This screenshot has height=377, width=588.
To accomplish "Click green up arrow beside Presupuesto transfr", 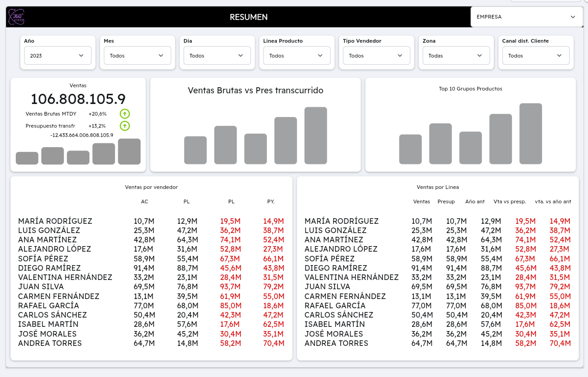I will point(124,126).
